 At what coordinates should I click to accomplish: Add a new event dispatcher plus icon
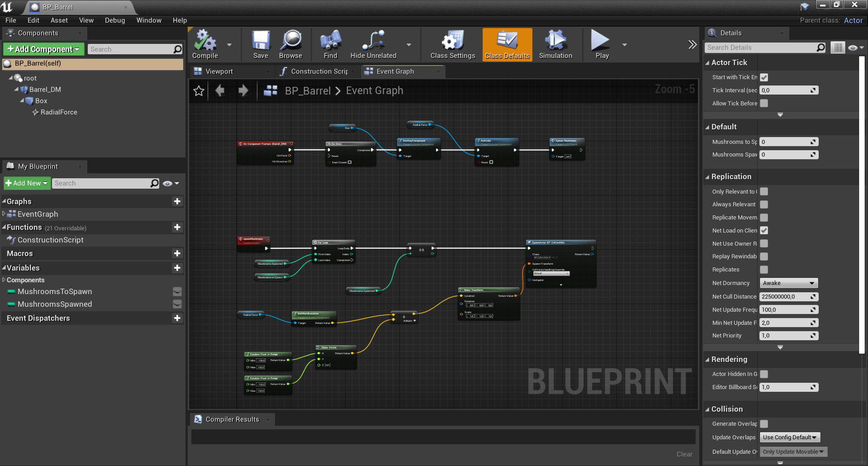(x=177, y=318)
